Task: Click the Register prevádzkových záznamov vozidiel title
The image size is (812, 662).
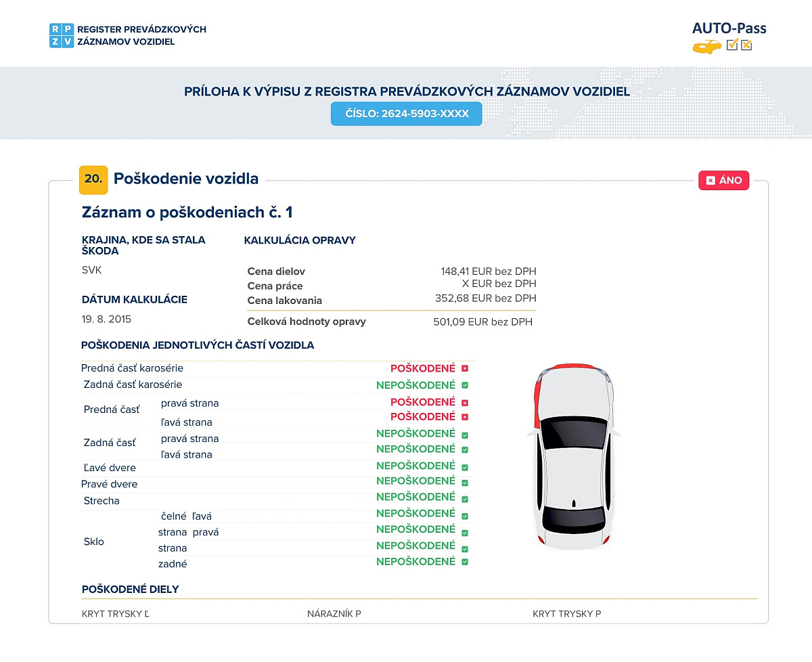Action: 142,36
